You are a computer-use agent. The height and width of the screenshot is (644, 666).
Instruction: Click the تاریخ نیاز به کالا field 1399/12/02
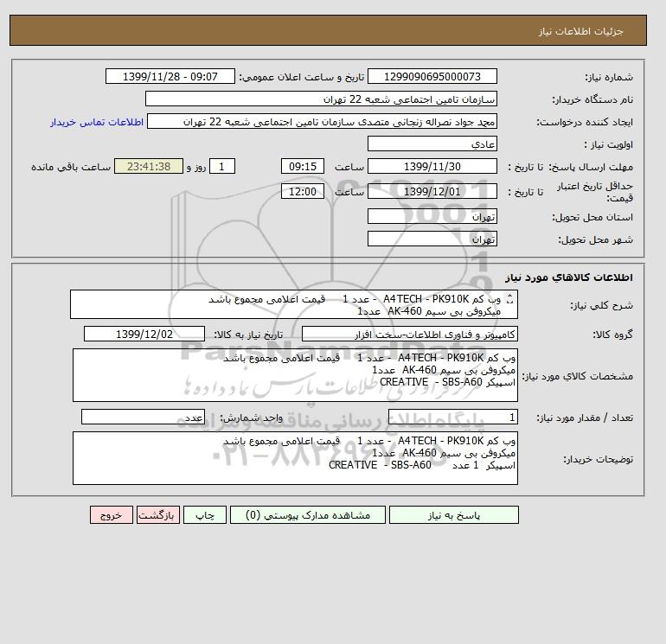tap(144, 334)
